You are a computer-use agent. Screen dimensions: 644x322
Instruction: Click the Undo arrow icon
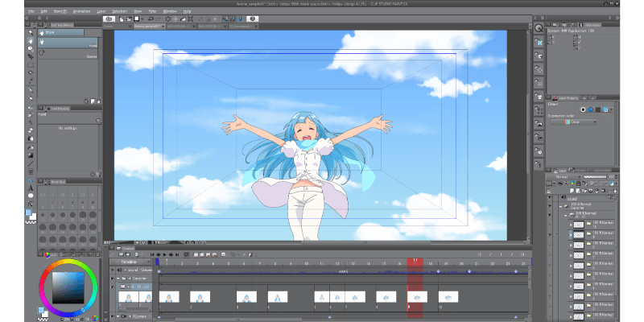pyautogui.click(x=151, y=19)
